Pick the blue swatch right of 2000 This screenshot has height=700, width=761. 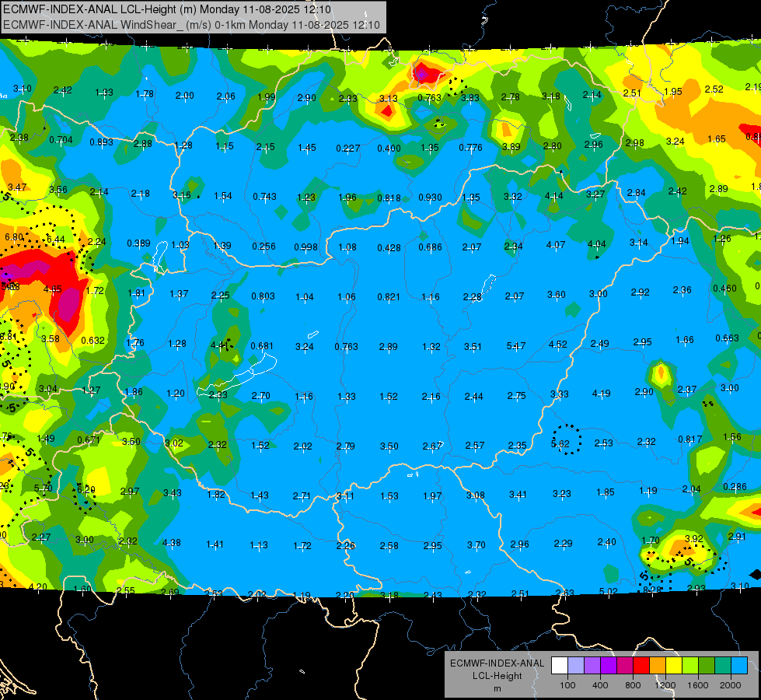[x=739, y=665]
